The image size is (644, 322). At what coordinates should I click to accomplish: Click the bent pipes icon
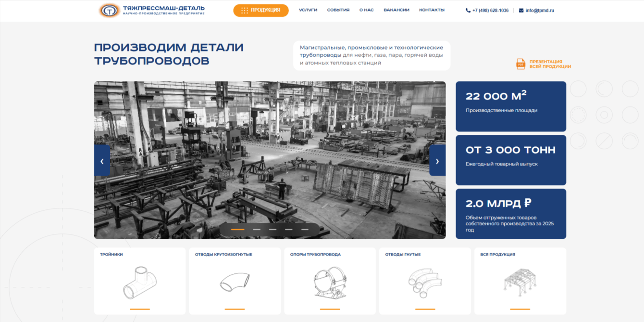tap(425, 283)
